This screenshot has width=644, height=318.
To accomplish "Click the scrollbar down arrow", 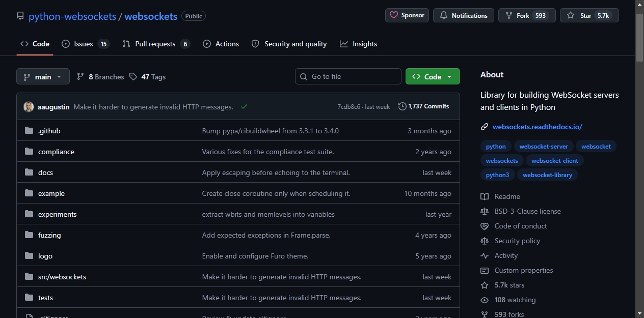I will coord(640,313).
